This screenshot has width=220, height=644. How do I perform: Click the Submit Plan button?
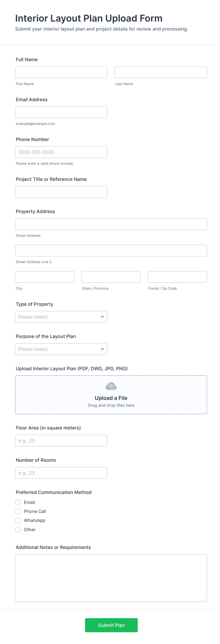point(111,625)
